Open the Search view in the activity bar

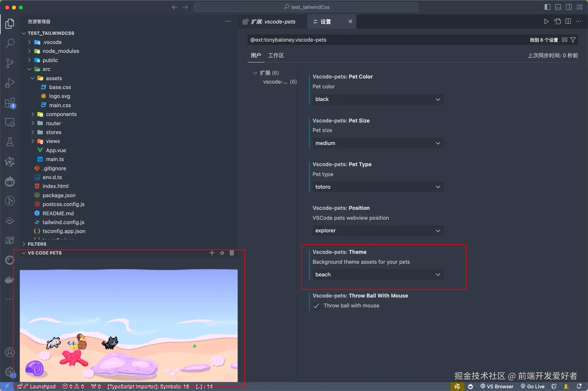pyautogui.click(x=10, y=43)
